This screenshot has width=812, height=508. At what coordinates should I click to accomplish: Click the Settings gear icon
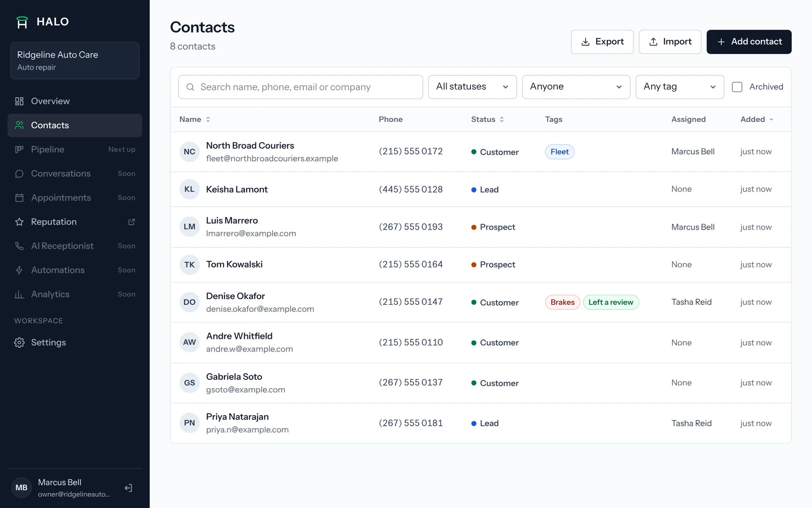tap(19, 342)
